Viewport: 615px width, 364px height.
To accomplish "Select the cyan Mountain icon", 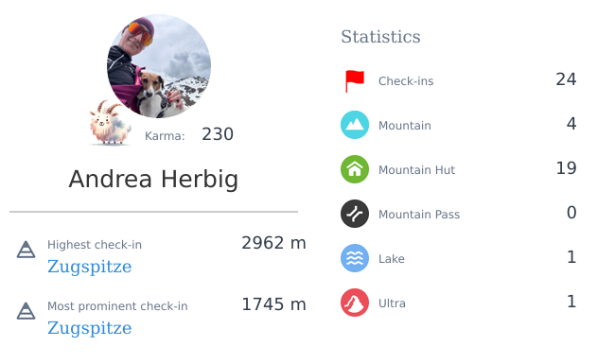I will pos(355,125).
